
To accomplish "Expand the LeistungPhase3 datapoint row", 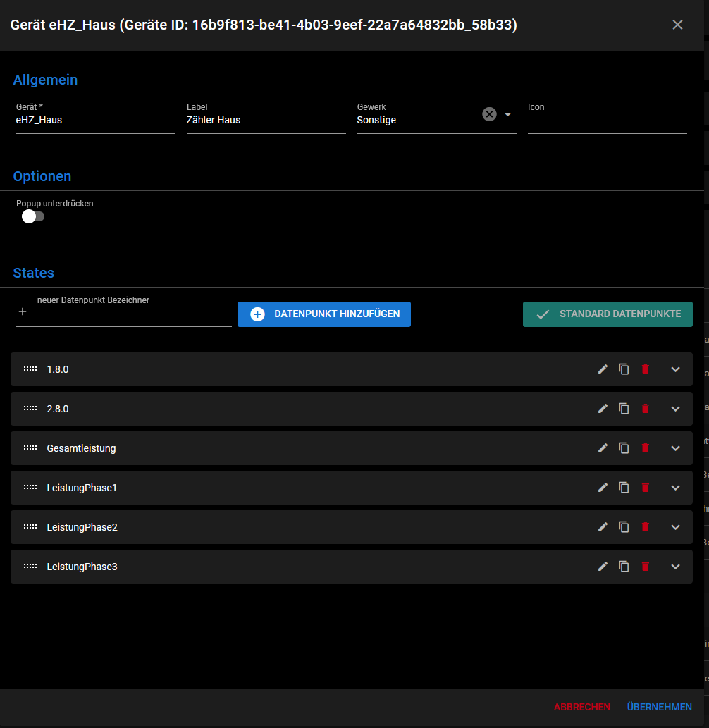I will [x=675, y=567].
